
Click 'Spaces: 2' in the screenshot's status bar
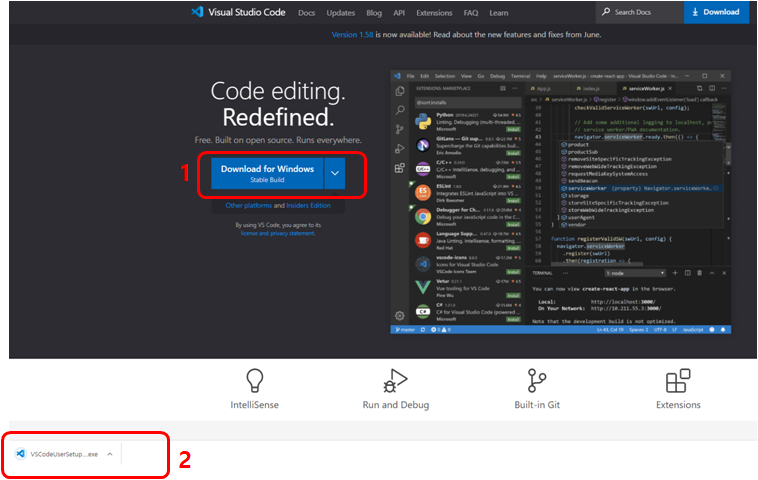click(x=639, y=330)
